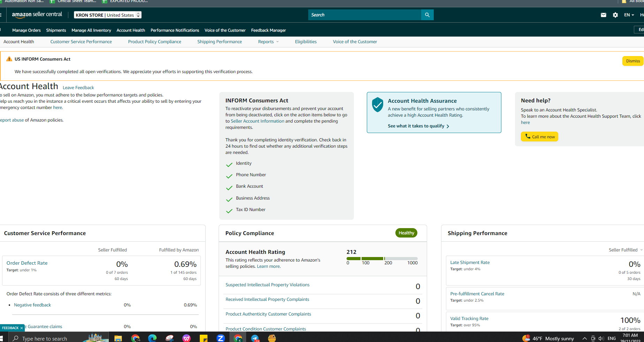Open Account Health in the top menu bar
Image resolution: width=644 pixels, height=342 pixels.
(131, 30)
